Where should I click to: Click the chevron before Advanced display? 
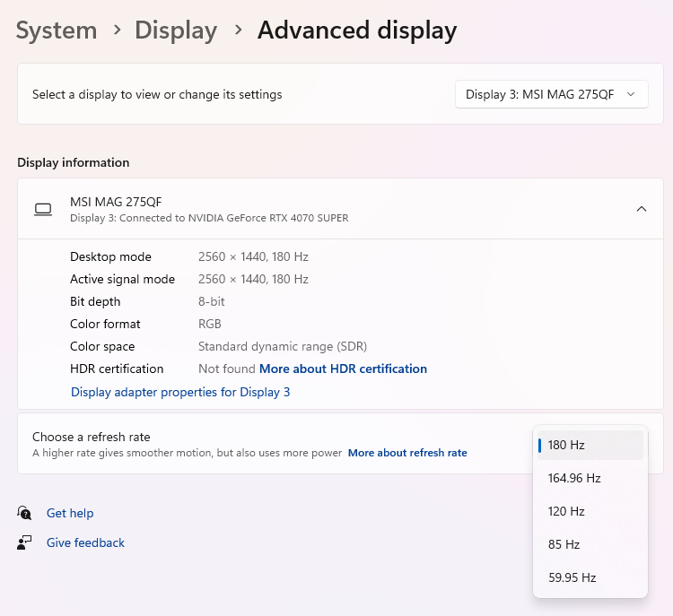point(238,30)
